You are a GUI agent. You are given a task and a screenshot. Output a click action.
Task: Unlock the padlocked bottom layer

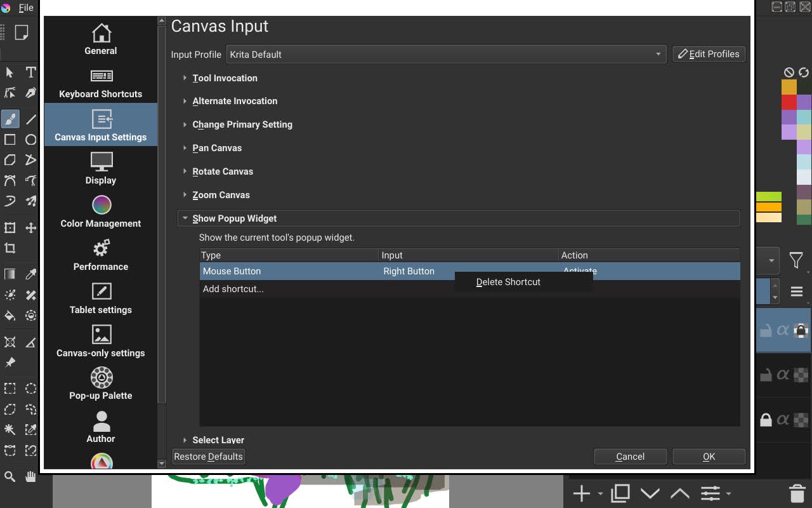(766, 420)
